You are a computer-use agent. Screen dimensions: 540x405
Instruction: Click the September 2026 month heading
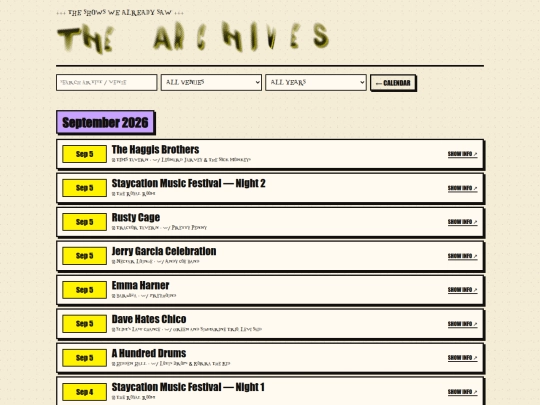point(105,122)
